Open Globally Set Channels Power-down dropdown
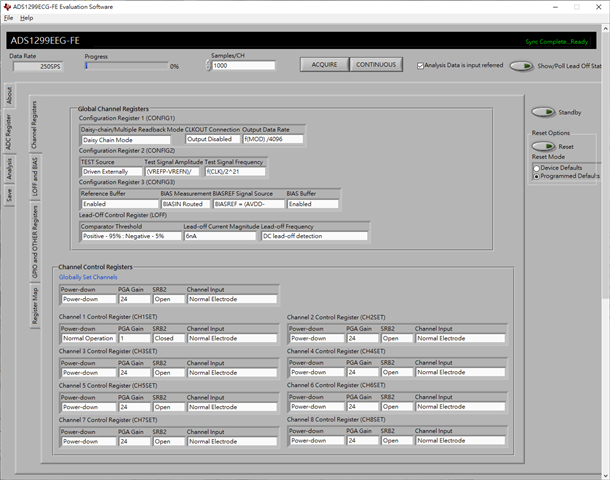This screenshot has height=480, width=610. tap(89, 299)
